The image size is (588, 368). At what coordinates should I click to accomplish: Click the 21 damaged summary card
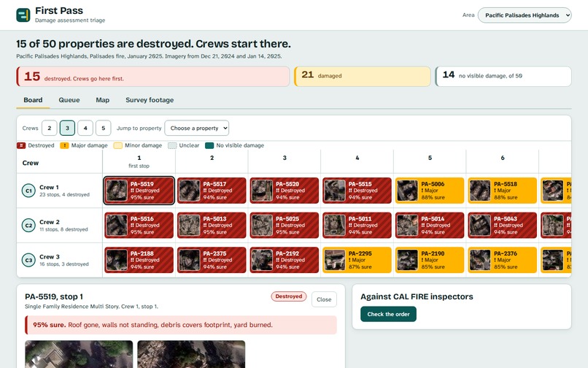coord(363,76)
